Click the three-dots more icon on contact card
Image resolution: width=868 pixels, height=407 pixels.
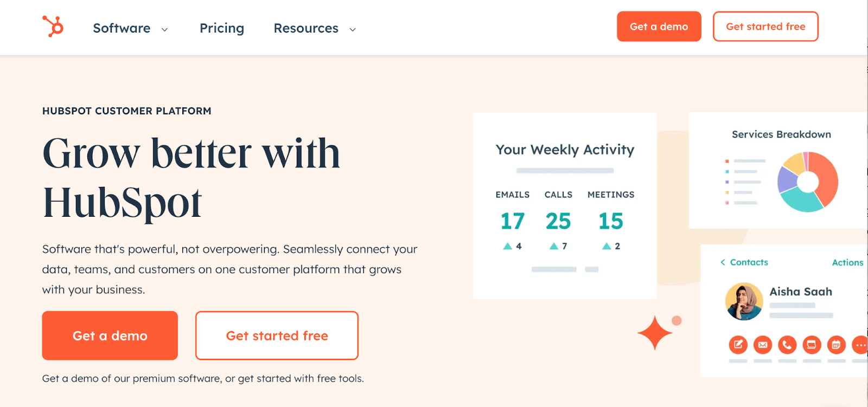860,345
